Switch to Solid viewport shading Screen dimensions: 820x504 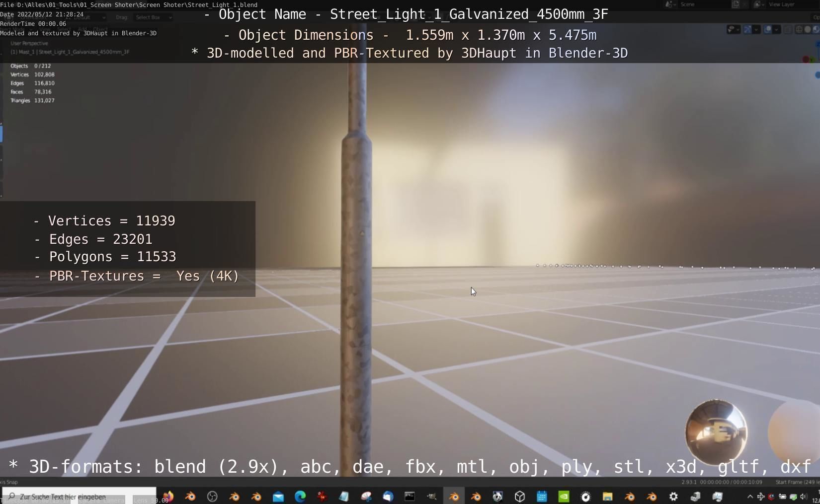pyautogui.click(x=808, y=30)
